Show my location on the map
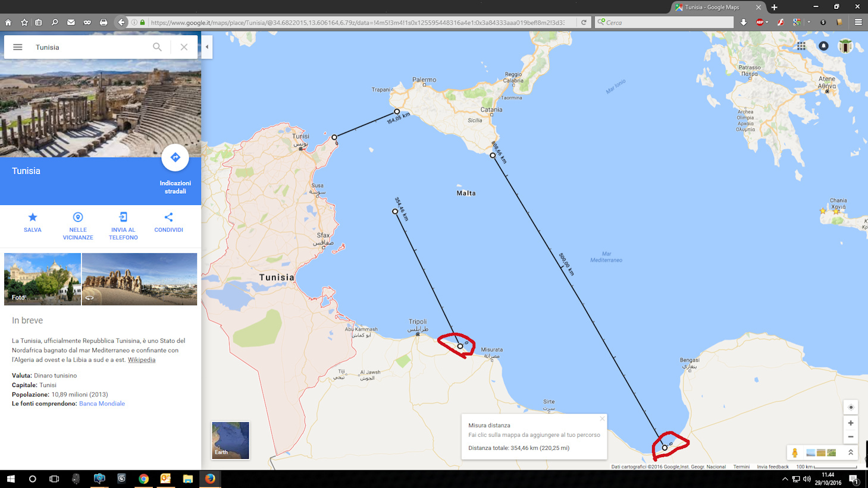The height and width of the screenshot is (488, 868). point(851,407)
